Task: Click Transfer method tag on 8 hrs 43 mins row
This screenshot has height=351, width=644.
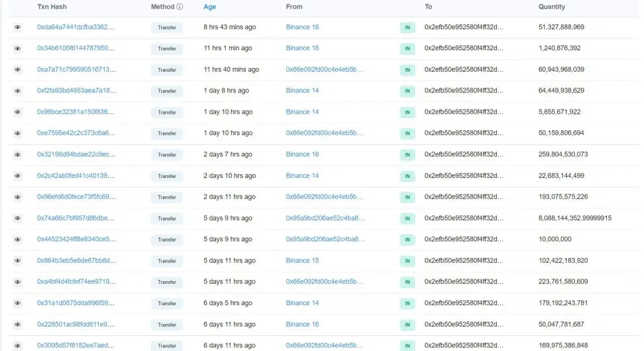Action: 167,28
